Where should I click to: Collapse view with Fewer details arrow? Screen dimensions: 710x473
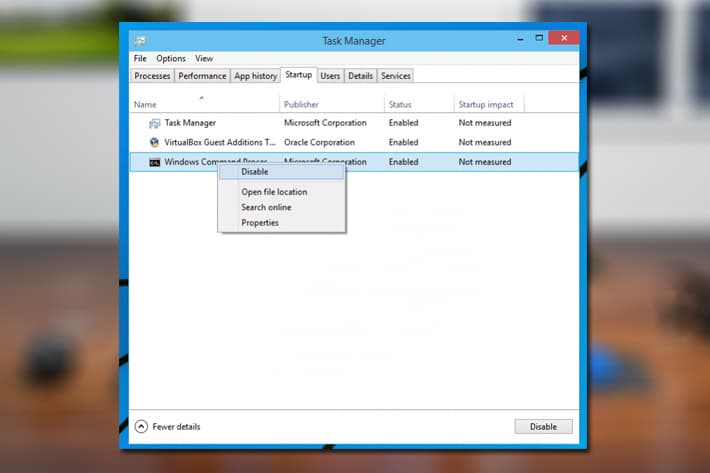(x=141, y=426)
